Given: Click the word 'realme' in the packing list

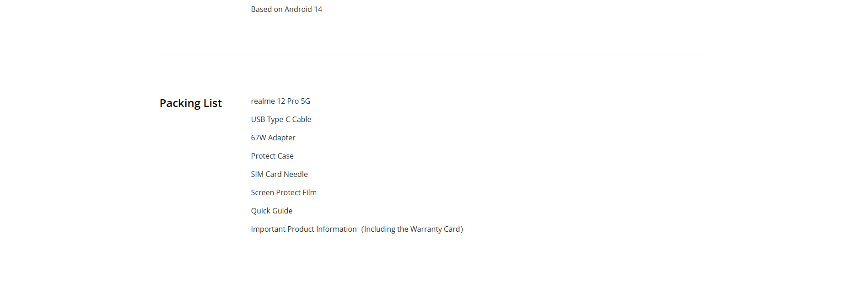Looking at the screenshot, I should tap(263, 101).
